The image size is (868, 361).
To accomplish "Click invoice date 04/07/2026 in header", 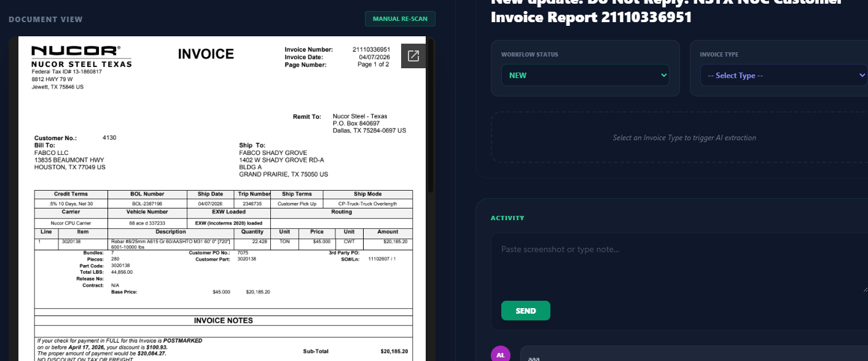I will (375, 57).
